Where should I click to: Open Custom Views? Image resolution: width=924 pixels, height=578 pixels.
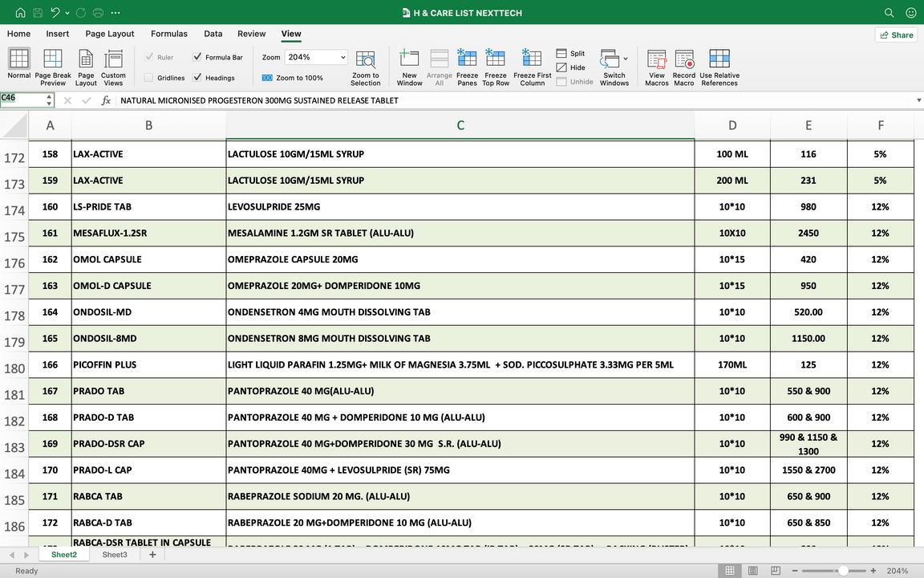click(x=113, y=67)
